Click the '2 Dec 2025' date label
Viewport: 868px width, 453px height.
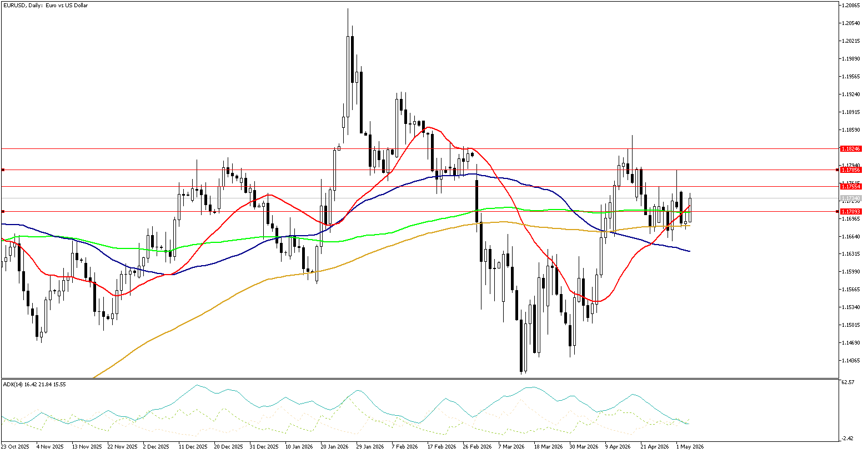pos(157,446)
